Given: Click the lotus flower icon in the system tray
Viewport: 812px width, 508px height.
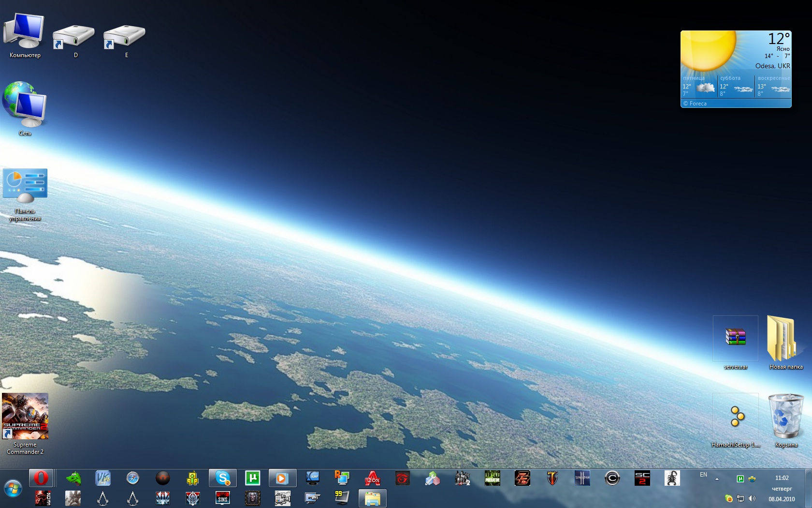Looking at the screenshot, I should point(752,479).
